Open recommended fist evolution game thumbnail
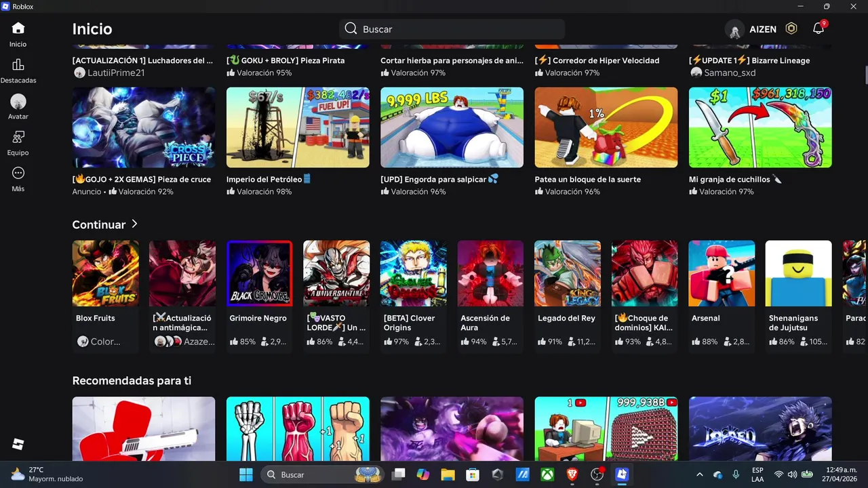 pyautogui.click(x=298, y=429)
